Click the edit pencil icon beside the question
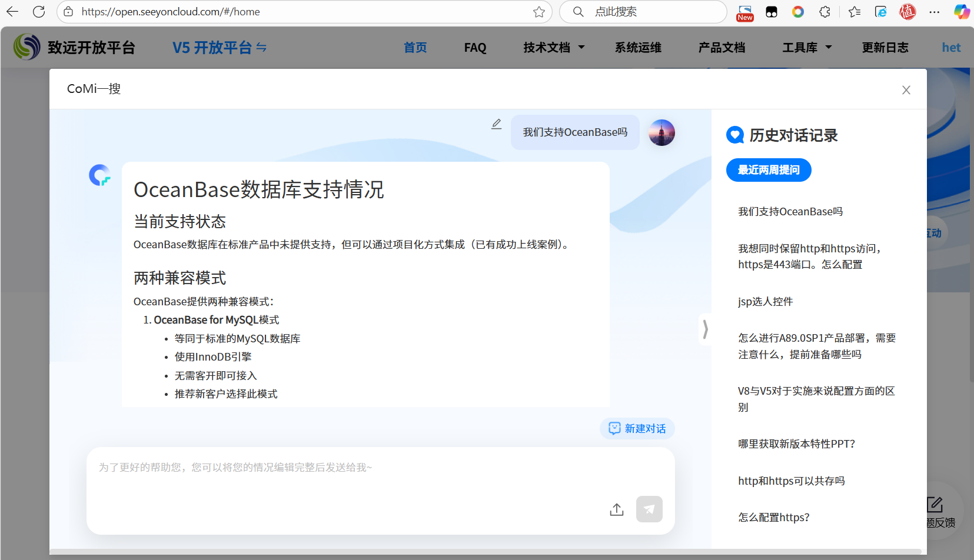The image size is (974, 560). tap(496, 124)
